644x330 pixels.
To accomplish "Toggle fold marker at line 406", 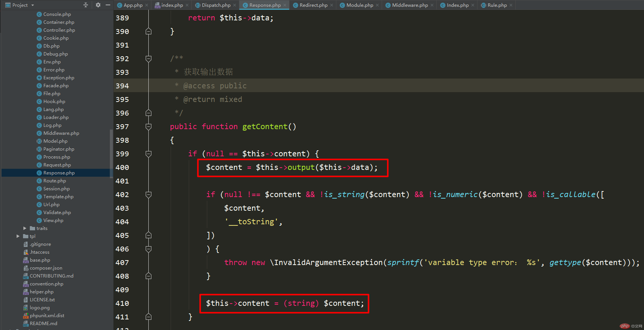I will click(x=149, y=249).
